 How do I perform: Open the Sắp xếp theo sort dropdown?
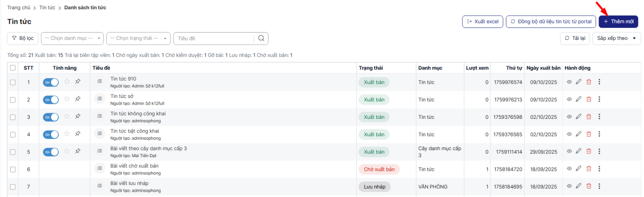point(616,38)
